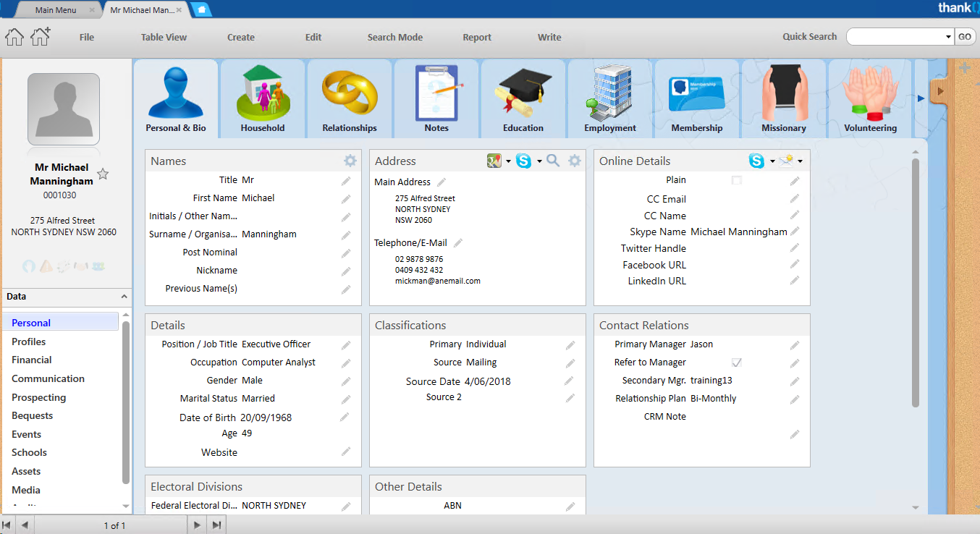This screenshot has height=534, width=980.
Task: Click the new tab icon in tab bar
Action: 201,10
